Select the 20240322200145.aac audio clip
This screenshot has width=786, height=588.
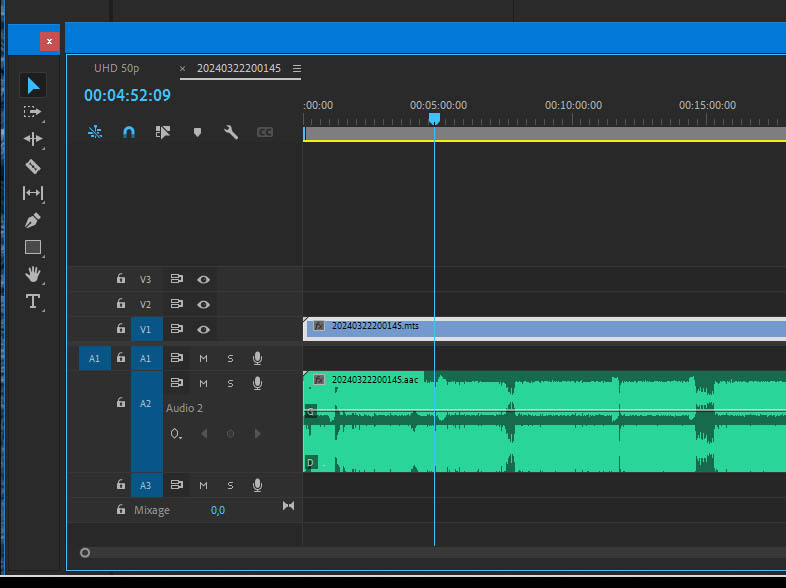click(544, 422)
